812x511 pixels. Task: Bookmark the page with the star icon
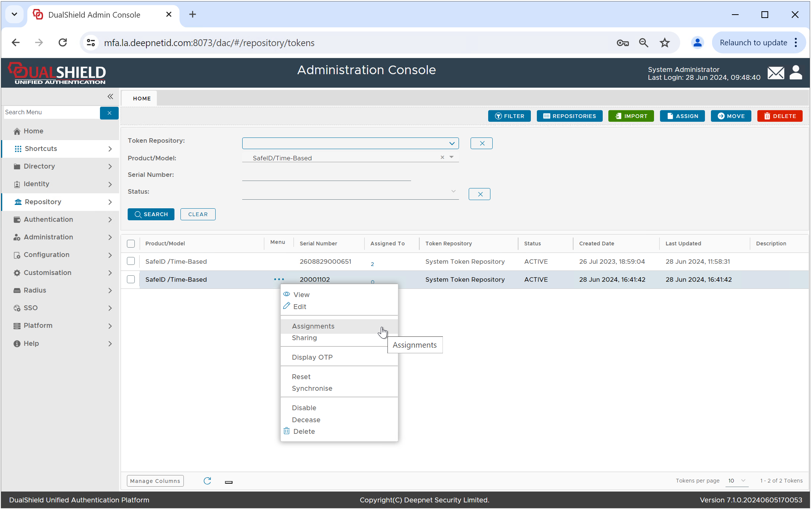tap(664, 43)
